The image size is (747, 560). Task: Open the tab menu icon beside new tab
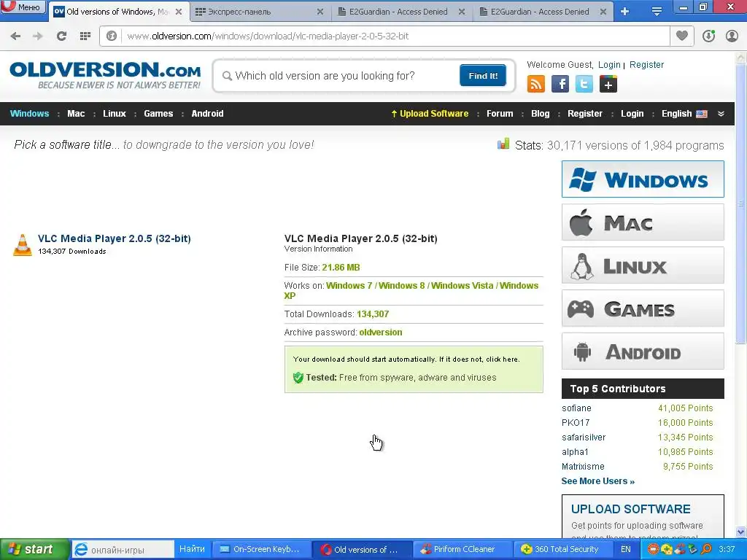(x=657, y=12)
